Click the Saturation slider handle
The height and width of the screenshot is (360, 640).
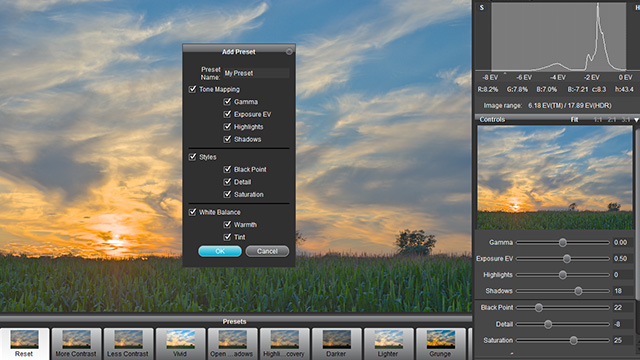[573, 340]
